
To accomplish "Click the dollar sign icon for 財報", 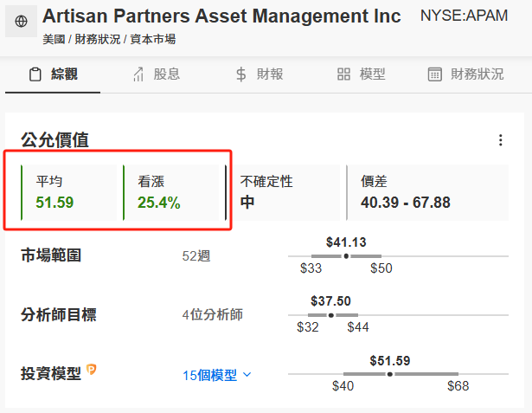I will pos(240,74).
